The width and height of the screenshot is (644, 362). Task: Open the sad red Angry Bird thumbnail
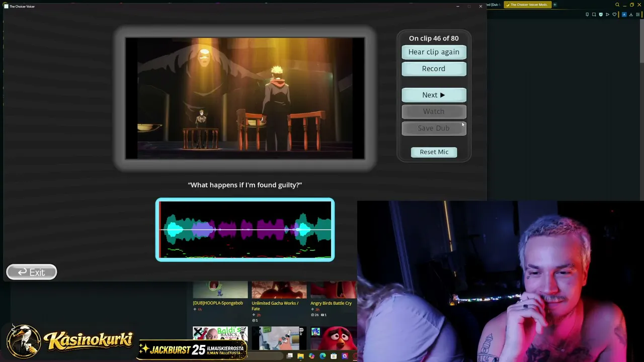pyautogui.click(x=334, y=338)
